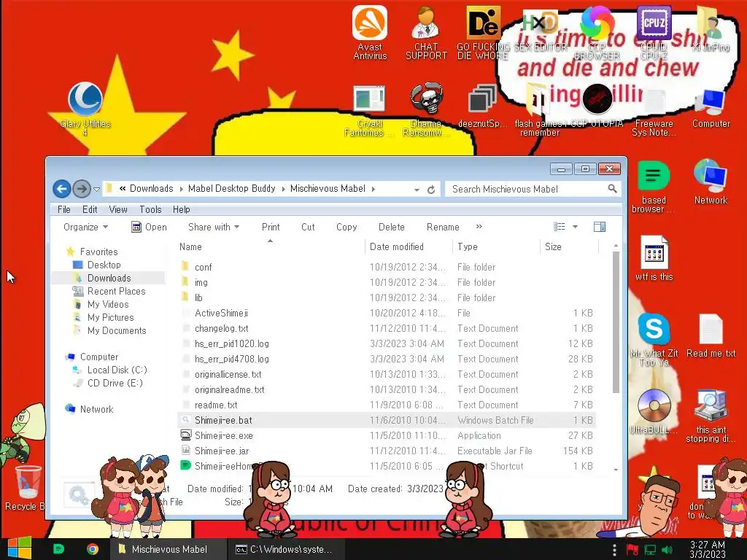Toggle the preview pane button

click(600, 227)
